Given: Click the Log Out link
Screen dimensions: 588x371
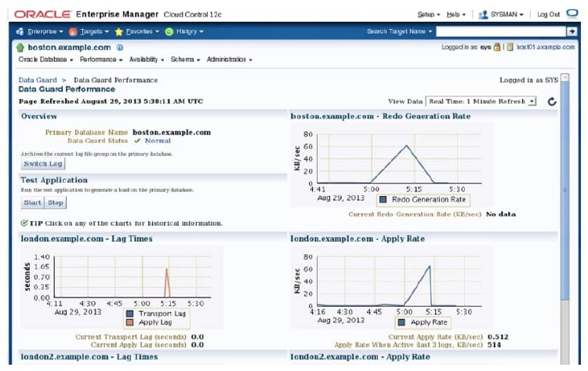Looking at the screenshot, I should tap(548, 14).
